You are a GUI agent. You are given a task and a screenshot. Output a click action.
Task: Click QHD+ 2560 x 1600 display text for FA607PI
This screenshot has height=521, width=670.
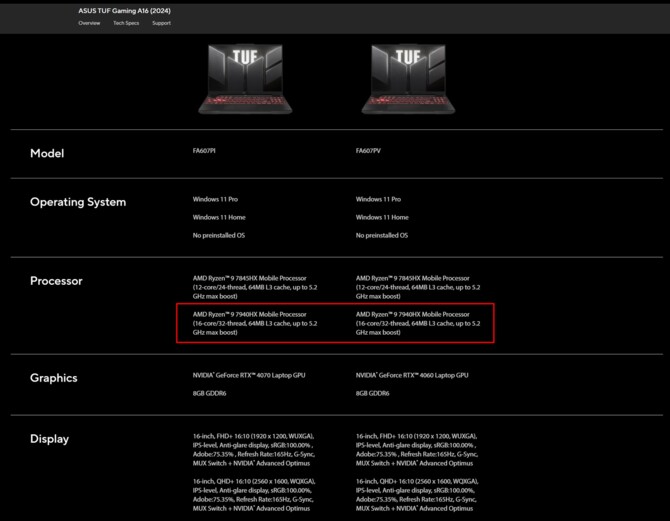pyautogui.click(x=254, y=495)
